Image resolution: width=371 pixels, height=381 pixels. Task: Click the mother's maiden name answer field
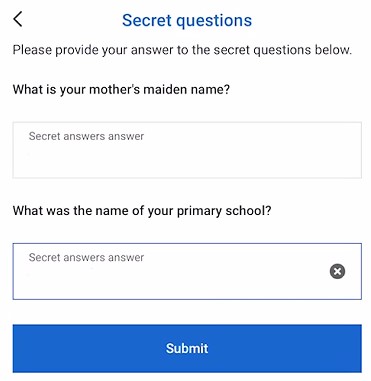[187, 150]
